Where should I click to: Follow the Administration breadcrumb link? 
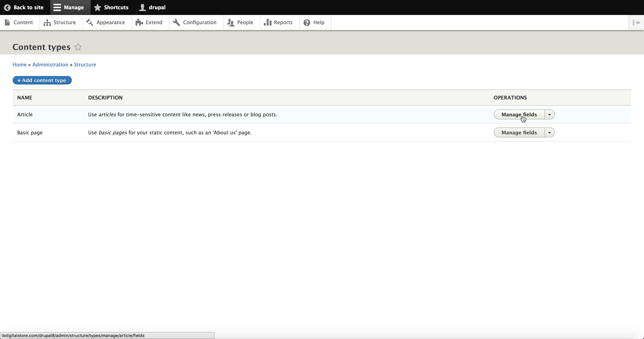[50, 64]
